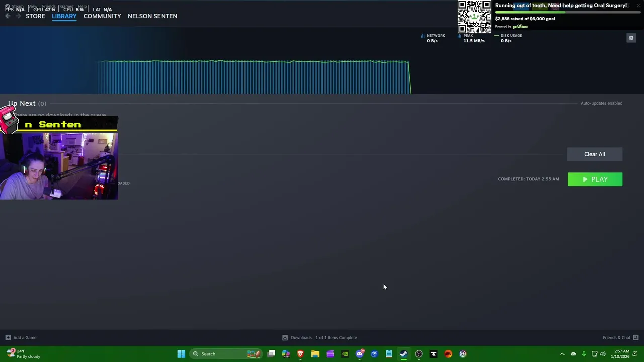Open the purple clapperboard app on the taskbar
The height and width of the screenshot is (362, 644).
[x=330, y=354]
